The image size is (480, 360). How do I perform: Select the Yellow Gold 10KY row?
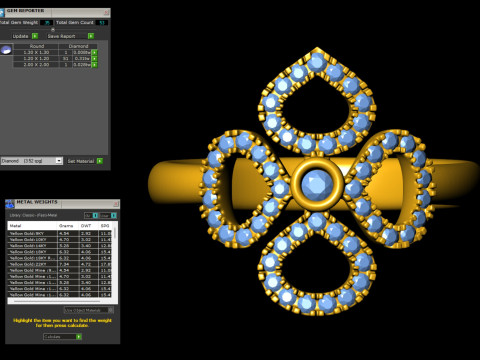coord(60,239)
